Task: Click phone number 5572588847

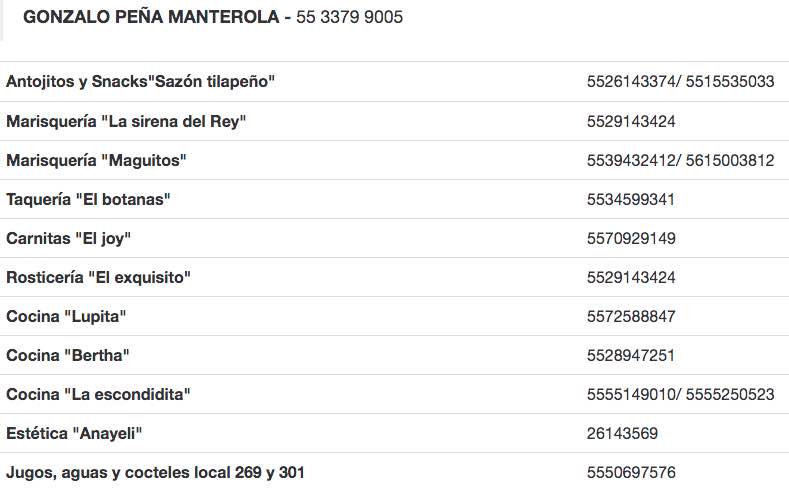Action: pyautogui.click(x=631, y=316)
